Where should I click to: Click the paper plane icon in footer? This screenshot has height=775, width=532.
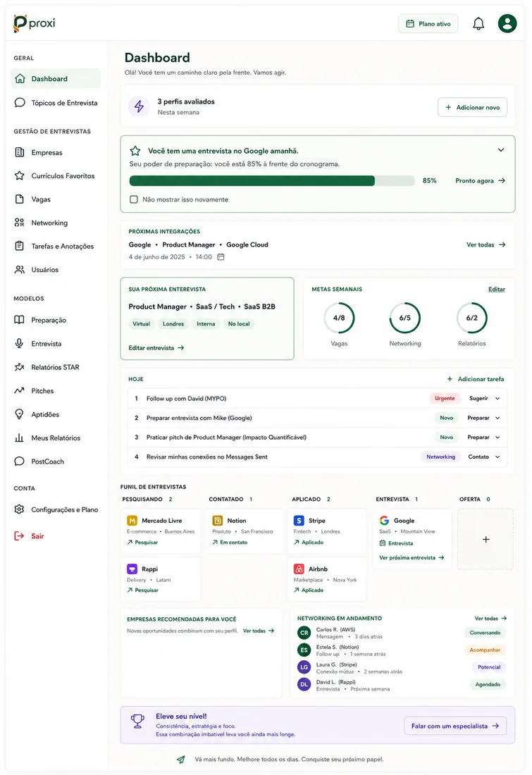tap(181, 759)
